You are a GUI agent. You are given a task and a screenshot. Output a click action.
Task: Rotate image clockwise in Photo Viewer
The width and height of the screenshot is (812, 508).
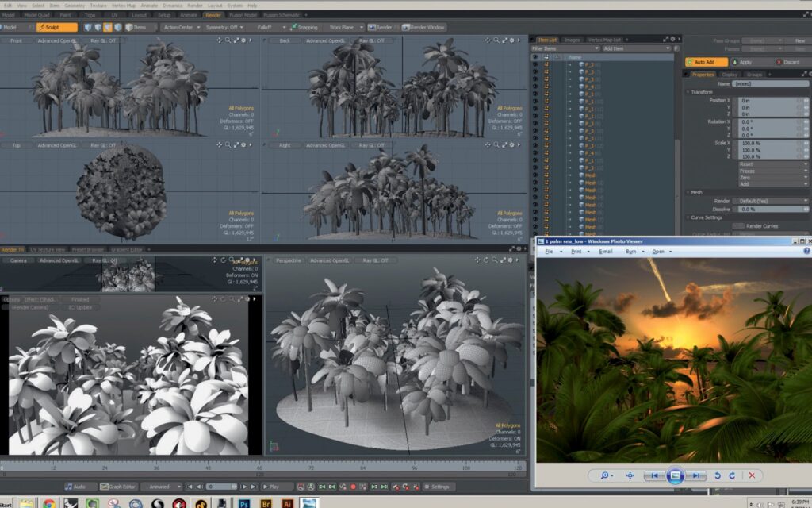[732, 475]
